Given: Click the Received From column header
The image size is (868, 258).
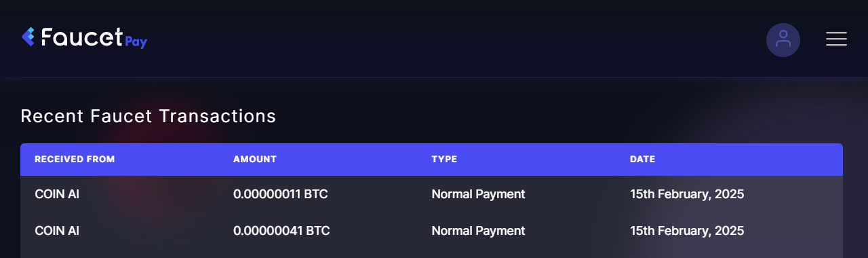Looking at the screenshot, I should click(75, 160).
